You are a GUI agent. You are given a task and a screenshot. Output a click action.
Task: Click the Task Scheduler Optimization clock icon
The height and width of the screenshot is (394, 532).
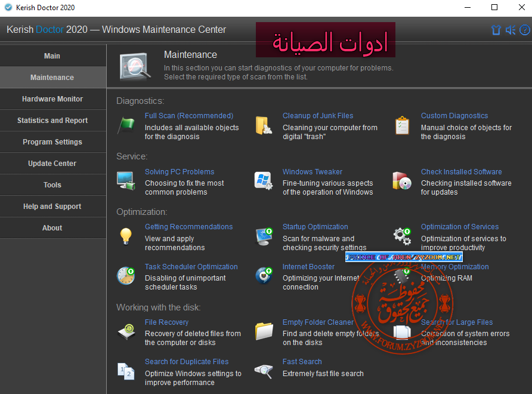(x=126, y=276)
